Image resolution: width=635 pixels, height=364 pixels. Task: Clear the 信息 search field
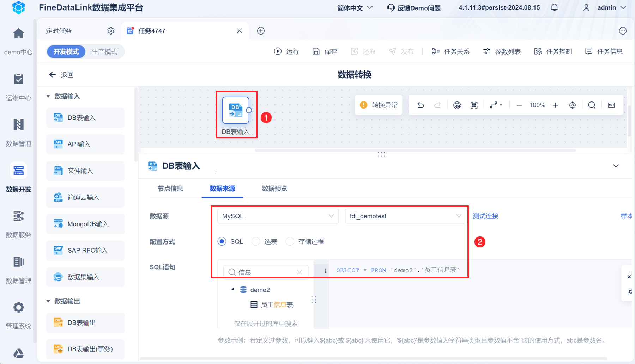(300, 272)
